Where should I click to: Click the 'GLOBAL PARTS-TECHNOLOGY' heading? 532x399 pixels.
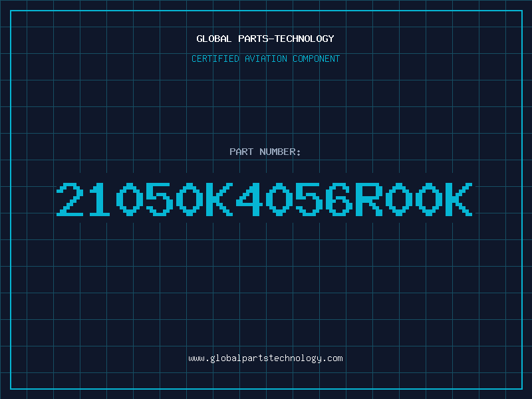[x=265, y=39]
